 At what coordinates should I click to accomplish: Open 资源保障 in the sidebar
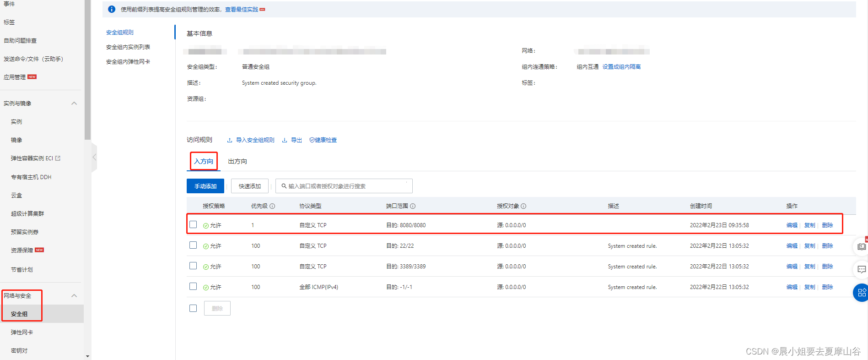tap(22, 251)
